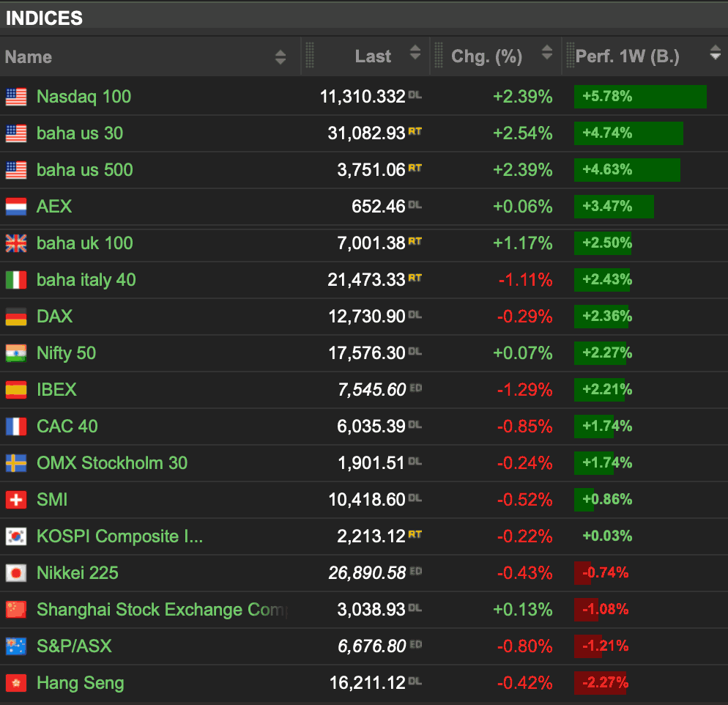Click the US flag beside baha us 500
The width and height of the screenshot is (728, 705).
tap(16, 171)
